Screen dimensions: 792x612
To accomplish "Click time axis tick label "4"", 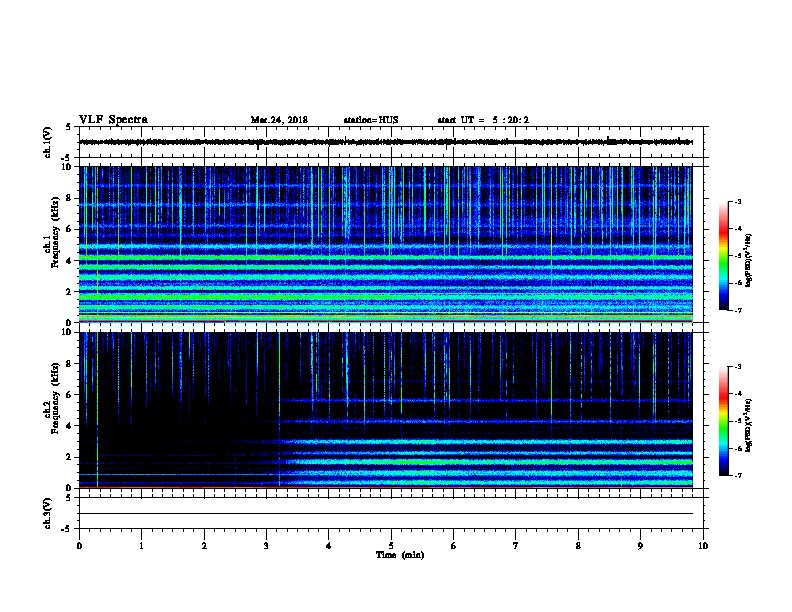I will 329,546.
